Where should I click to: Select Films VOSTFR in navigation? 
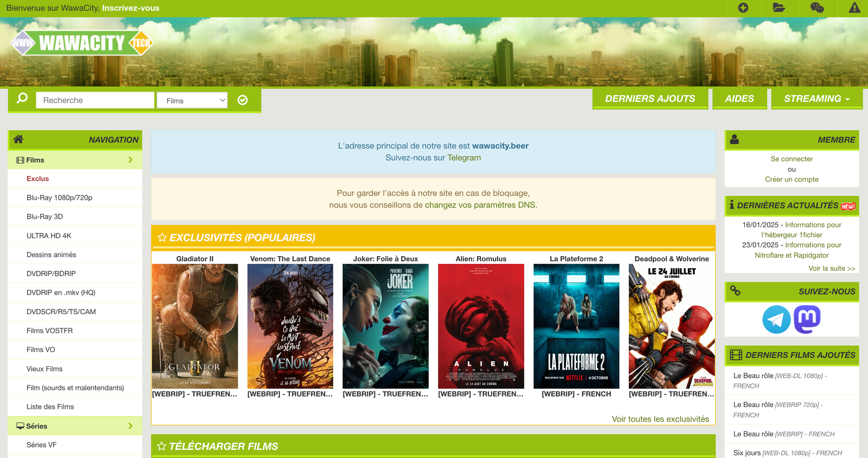49,330
